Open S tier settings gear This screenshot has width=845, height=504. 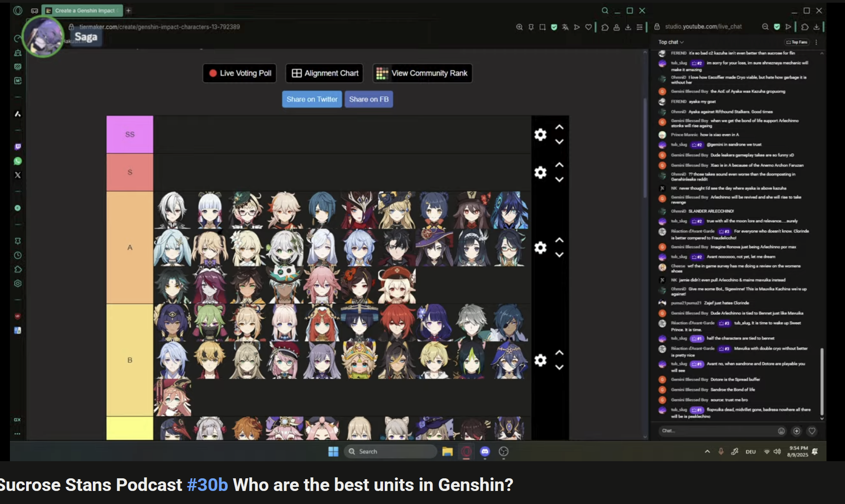[x=540, y=172]
